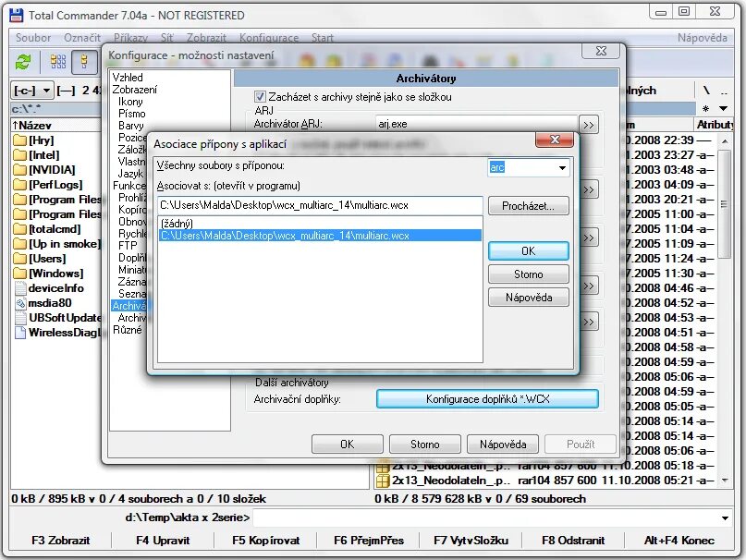Image resolution: width=746 pixels, height=560 pixels.
Task: Click Nápověda in association dialog
Action: 528,298
